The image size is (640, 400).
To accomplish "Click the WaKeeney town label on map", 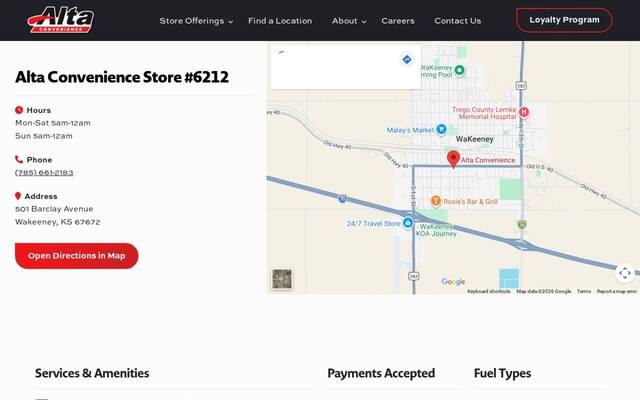I will [474, 139].
